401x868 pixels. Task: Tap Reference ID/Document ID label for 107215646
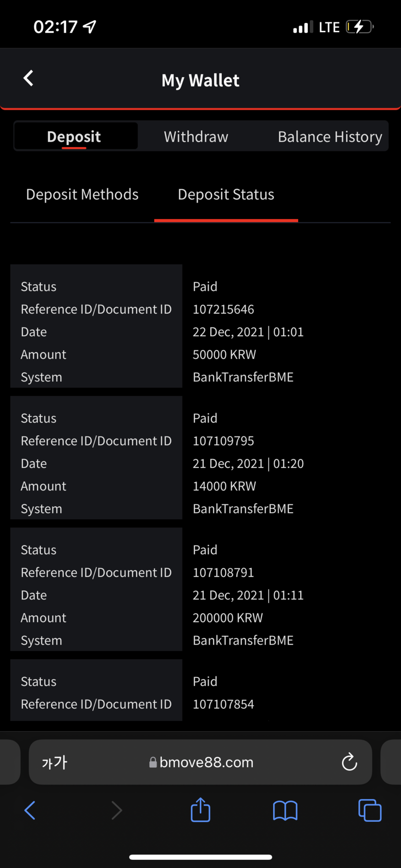[96, 309]
